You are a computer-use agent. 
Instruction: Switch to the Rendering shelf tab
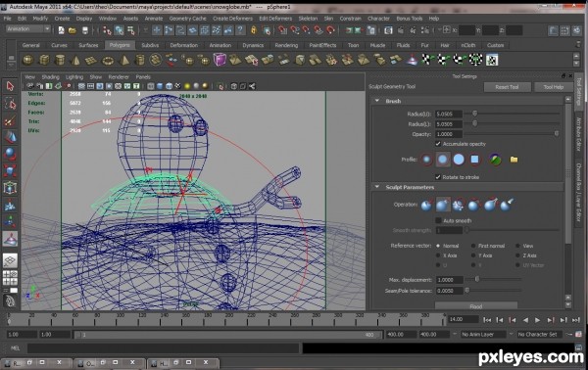click(x=286, y=45)
